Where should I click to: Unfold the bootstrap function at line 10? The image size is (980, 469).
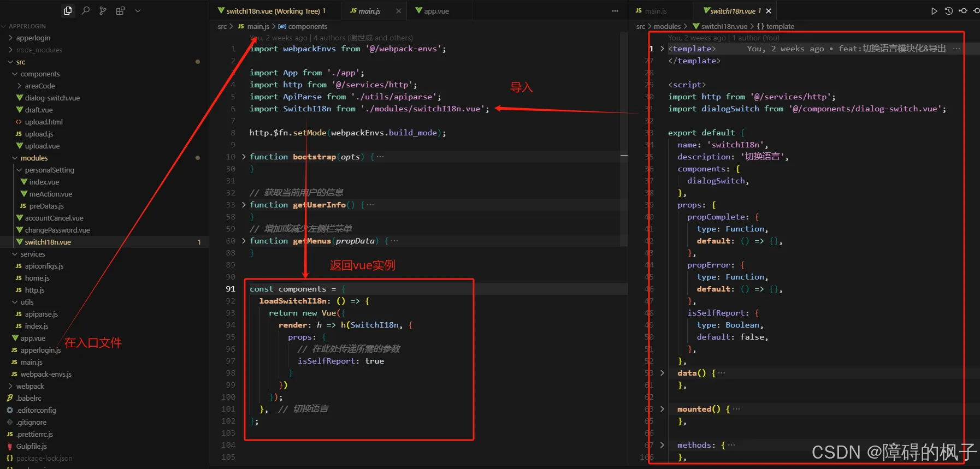pos(244,157)
